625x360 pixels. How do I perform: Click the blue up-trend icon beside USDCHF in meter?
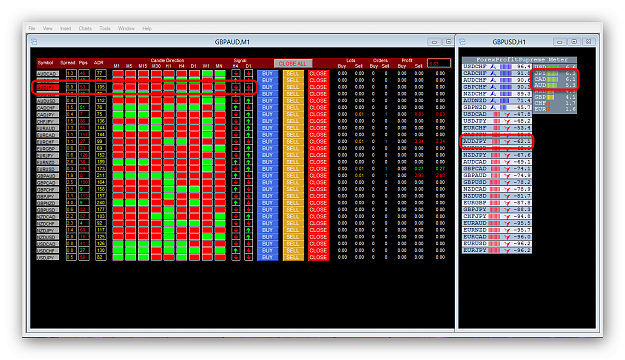(493, 67)
